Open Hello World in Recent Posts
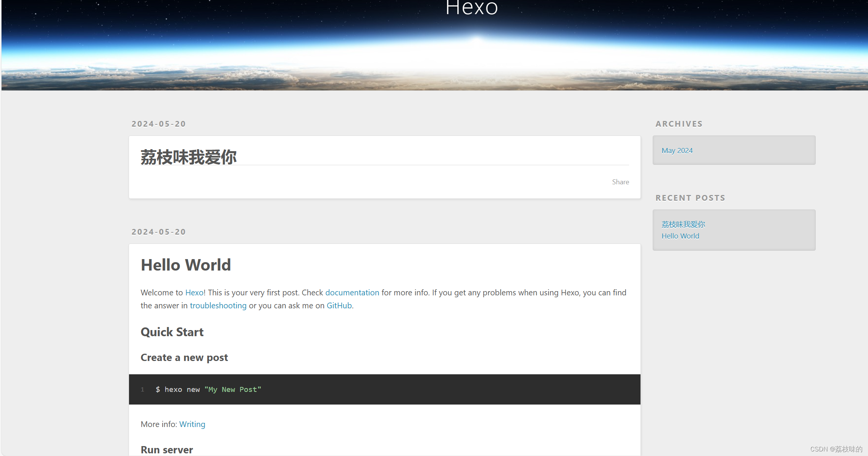The width and height of the screenshot is (868, 456). [680, 236]
